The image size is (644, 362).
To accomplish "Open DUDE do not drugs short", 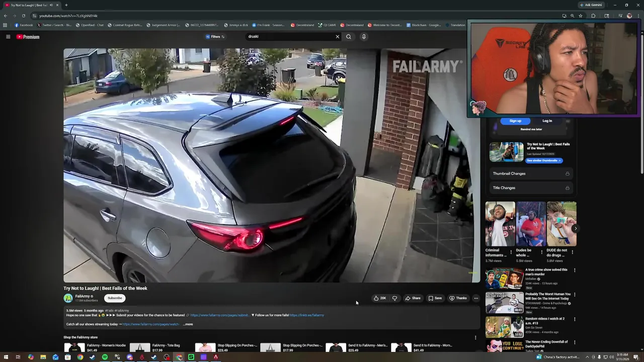I will pyautogui.click(x=561, y=224).
